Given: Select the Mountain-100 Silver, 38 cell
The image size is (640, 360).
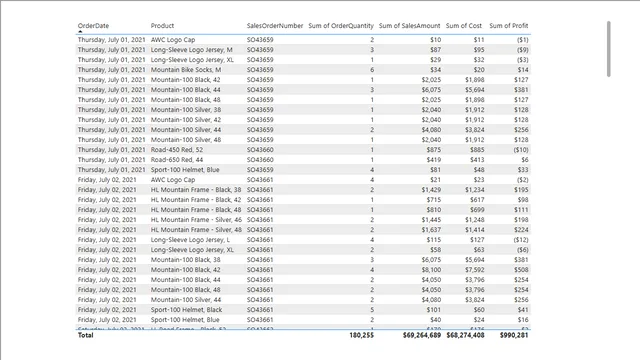Looking at the screenshot, I should click(x=186, y=110).
